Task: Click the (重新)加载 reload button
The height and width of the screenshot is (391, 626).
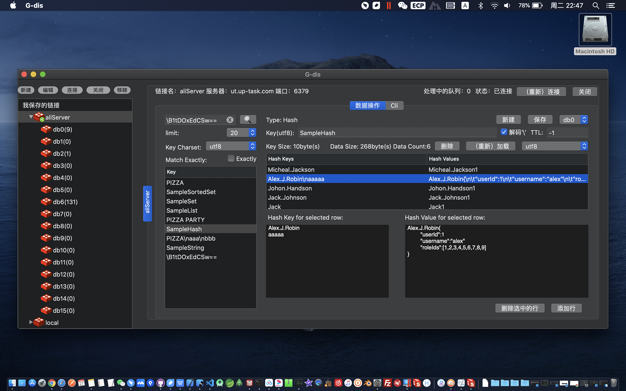Action: [492, 146]
